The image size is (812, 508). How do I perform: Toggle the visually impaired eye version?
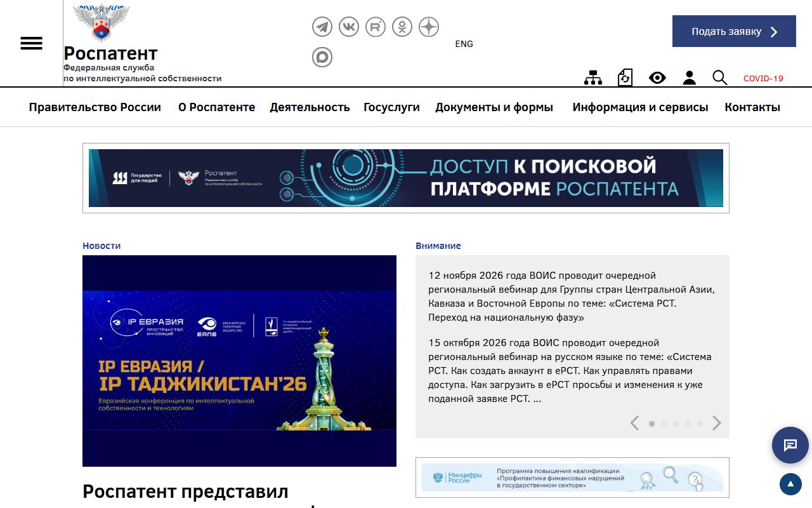[x=657, y=77]
